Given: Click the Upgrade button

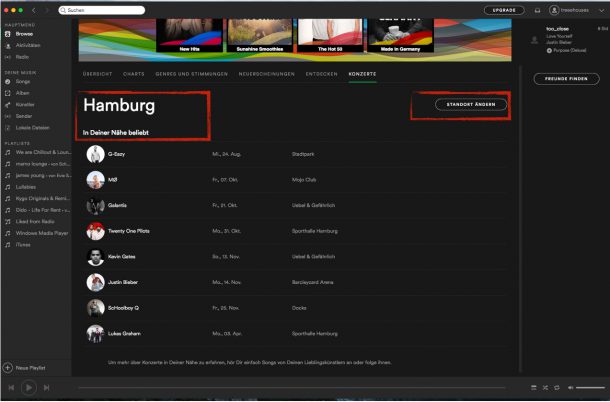Looking at the screenshot, I should 504,10.
